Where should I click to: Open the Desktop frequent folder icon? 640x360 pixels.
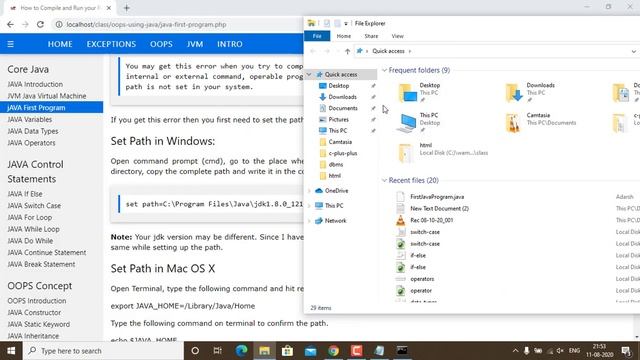pyautogui.click(x=407, y=92)
